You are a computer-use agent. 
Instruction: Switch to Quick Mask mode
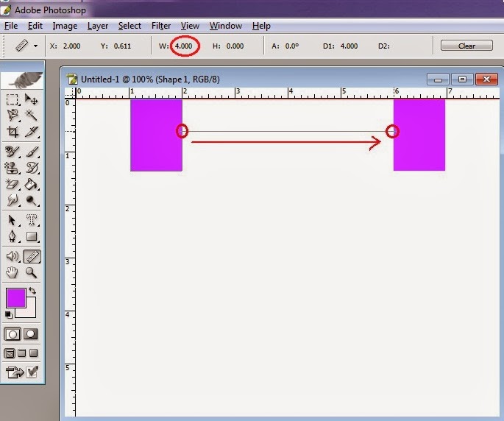tap(31, 334)
